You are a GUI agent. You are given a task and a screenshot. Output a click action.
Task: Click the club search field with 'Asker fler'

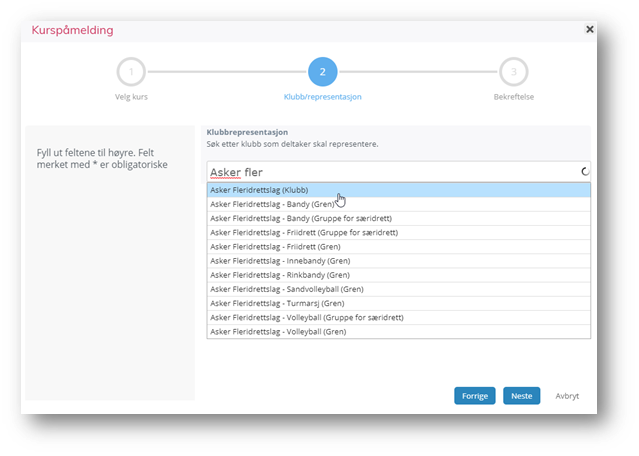(x=398, y=172)
